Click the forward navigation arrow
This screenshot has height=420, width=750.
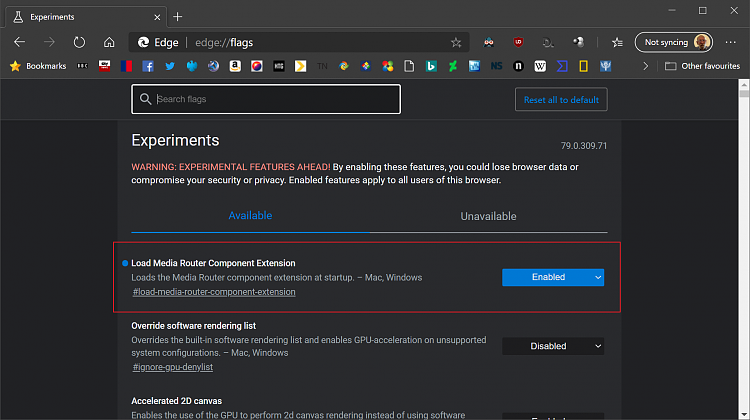(49, 42)
